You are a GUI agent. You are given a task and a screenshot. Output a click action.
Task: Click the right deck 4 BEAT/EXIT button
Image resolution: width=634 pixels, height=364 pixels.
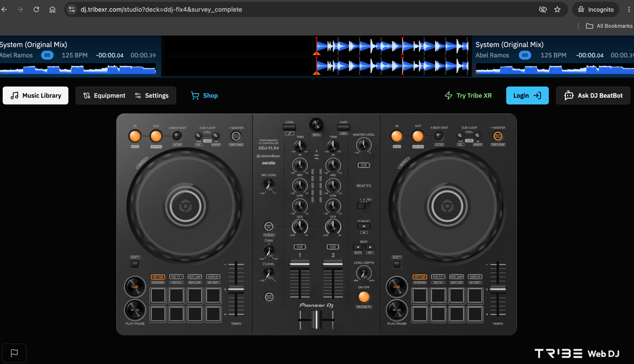pos(439,136)
